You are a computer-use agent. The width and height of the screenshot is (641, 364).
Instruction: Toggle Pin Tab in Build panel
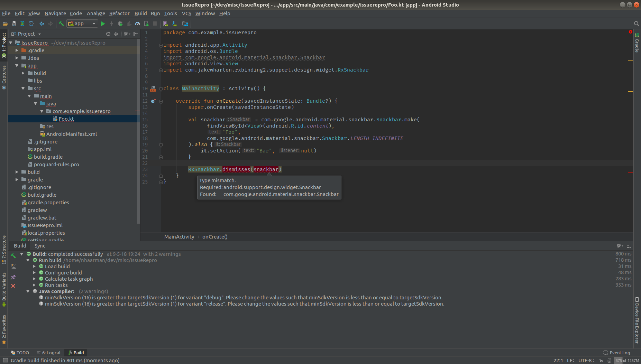[13, 277]
